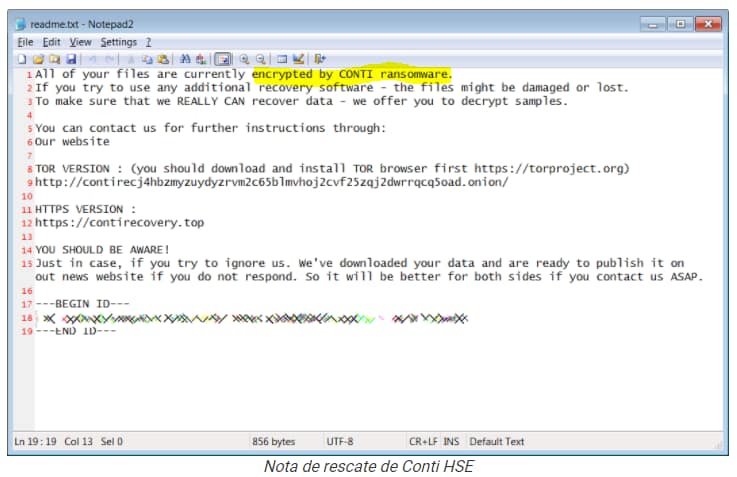This screenshot has width=737, height=477.
Task: Click Default Text scheme in status bar
Action: (497, 441)
